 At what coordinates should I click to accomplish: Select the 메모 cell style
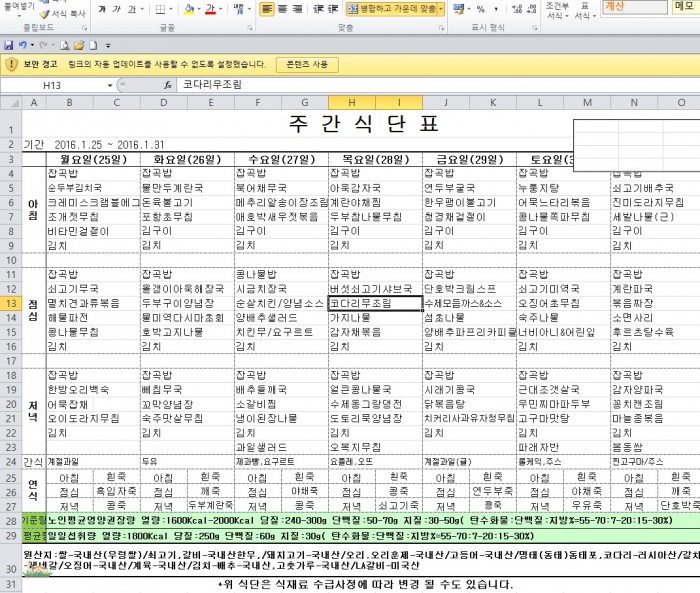686,6
